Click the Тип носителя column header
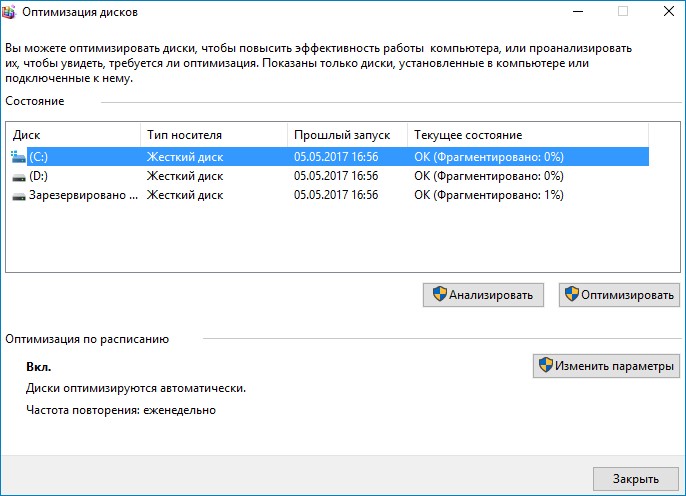Screen dimensions: 686x496 tap(213, 135)
